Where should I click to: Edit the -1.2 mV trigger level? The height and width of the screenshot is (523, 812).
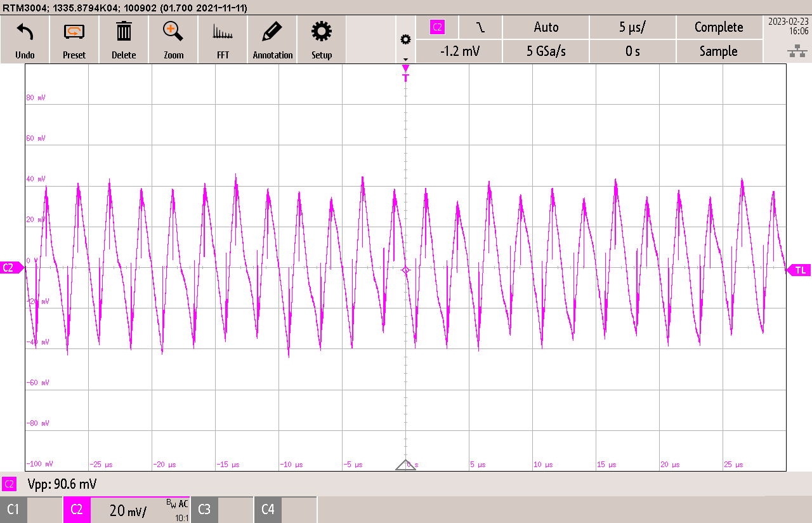[x=459, y=51]
